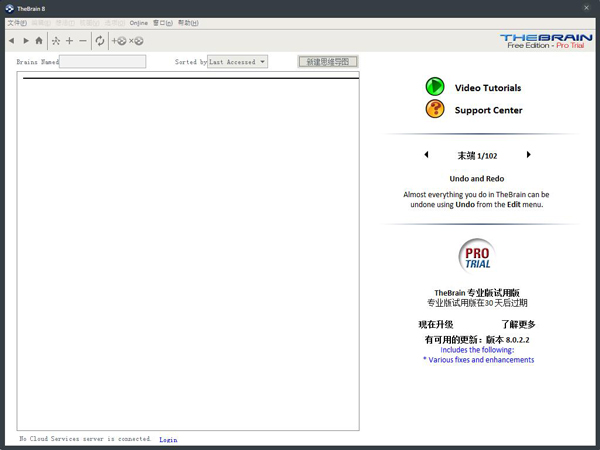The width and height of the screenshot is (600, 450).
Task: Click the add brain plus-globe icon
Action: pos(119,41)
